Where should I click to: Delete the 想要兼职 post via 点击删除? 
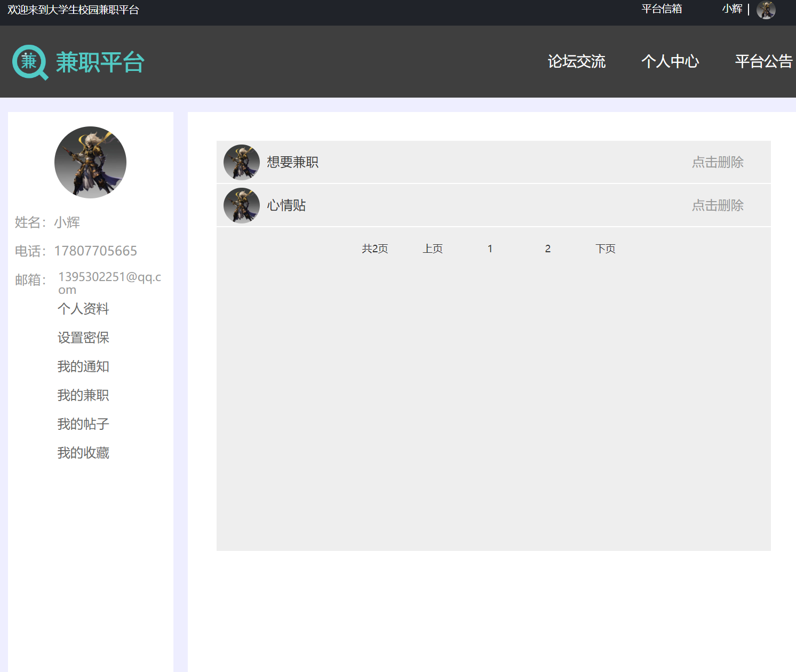coord(718,162)
